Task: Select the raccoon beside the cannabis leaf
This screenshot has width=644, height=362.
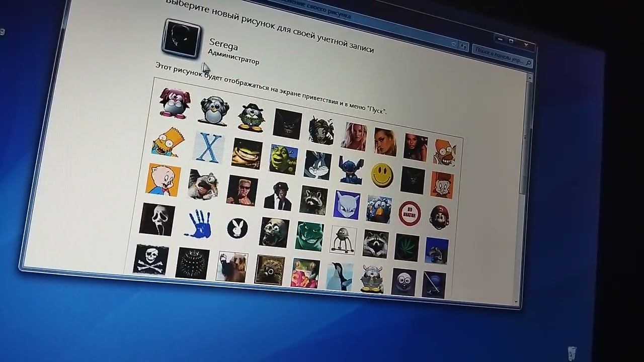Action: coord(375,244)
